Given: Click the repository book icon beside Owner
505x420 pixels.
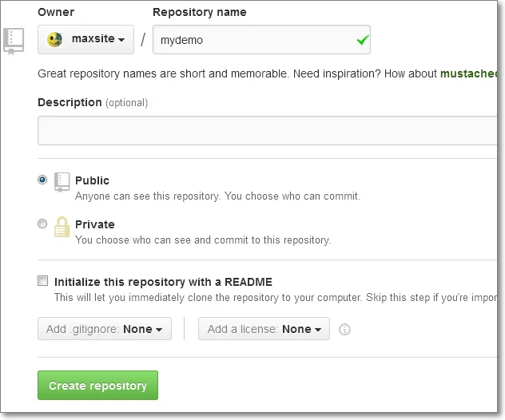Looking at the screenshot, I should coord(14,42).
